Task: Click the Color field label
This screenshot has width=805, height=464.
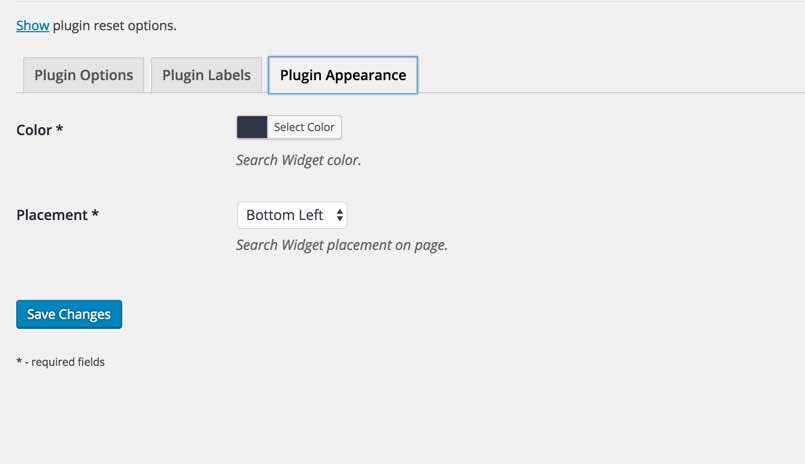Action: pos(34,130)
